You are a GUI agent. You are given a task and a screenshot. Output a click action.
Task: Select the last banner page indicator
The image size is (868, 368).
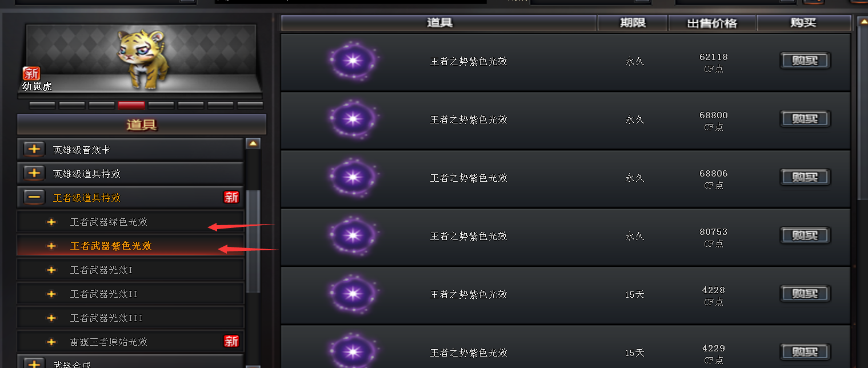[250, 105]
